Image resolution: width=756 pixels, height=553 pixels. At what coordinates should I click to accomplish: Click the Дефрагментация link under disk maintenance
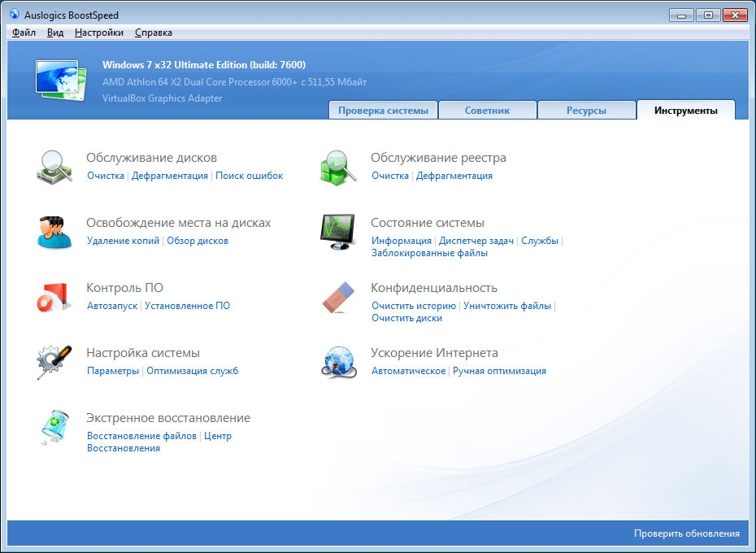coord(170,176)
